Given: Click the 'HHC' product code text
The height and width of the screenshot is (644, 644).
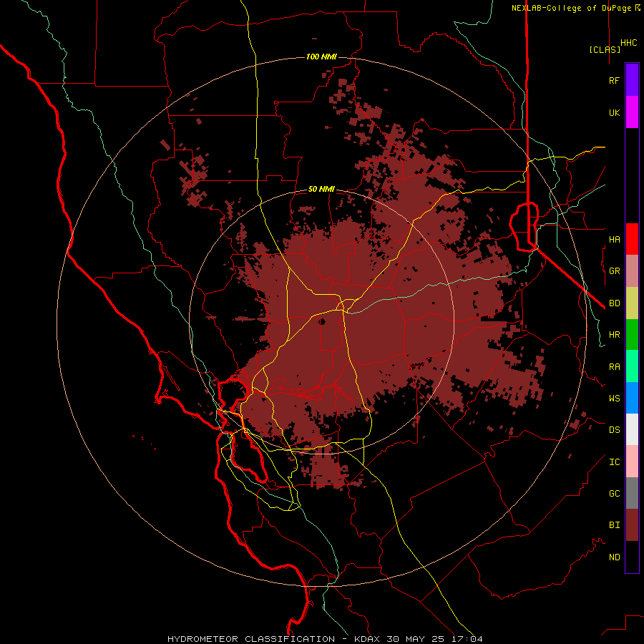Looking at the screenshot, I should click(628, 43).
